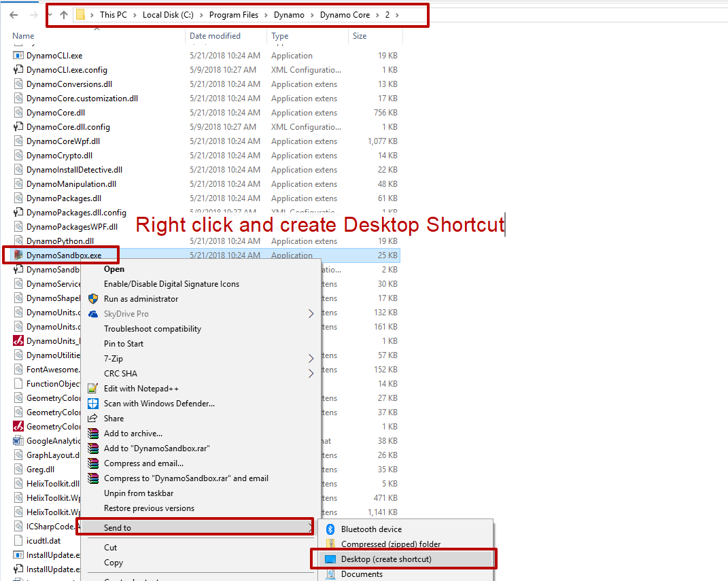Screen dimensions: 728x581
Task: Click the Back navigation arrow
Action: point(14,15)
